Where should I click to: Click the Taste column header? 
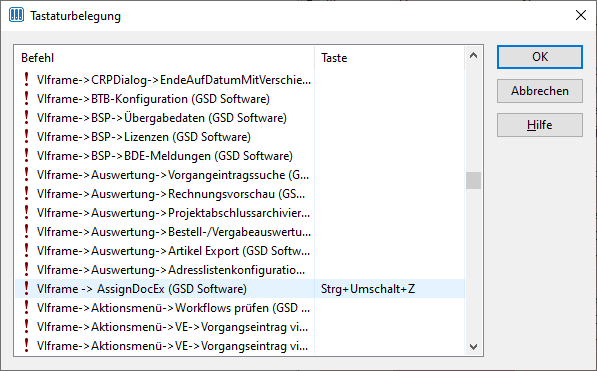coord(389,58)
